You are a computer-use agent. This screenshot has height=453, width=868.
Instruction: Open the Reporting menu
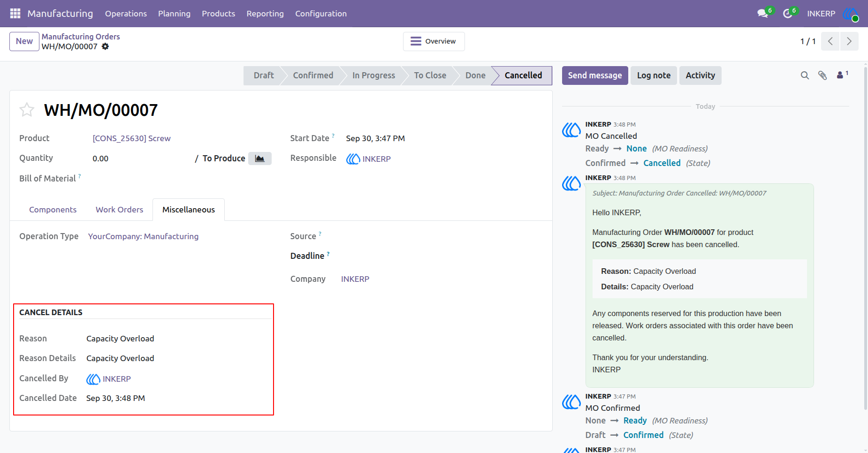[265, 14]
